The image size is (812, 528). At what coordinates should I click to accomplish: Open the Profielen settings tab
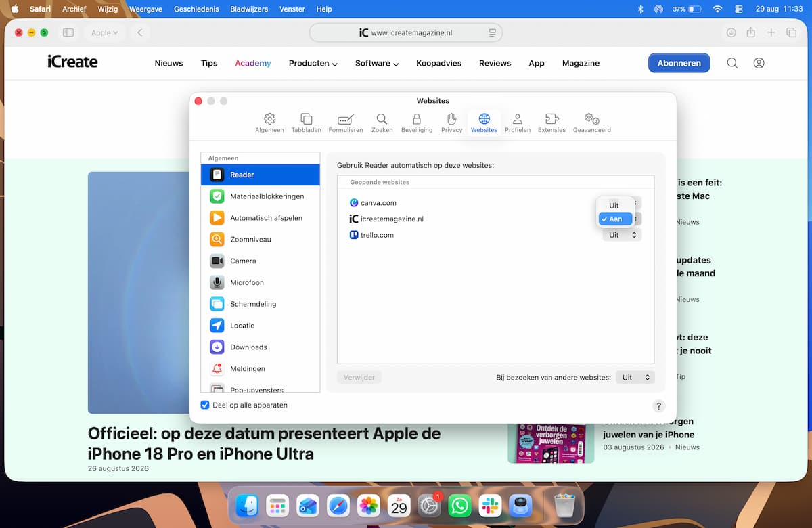[x=518, y=123]
